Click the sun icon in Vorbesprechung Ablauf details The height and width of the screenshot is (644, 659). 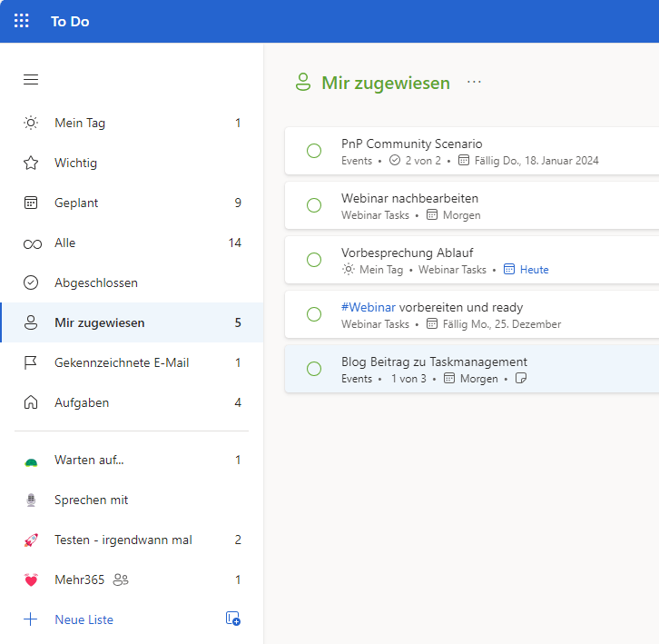tap(349, 269)
